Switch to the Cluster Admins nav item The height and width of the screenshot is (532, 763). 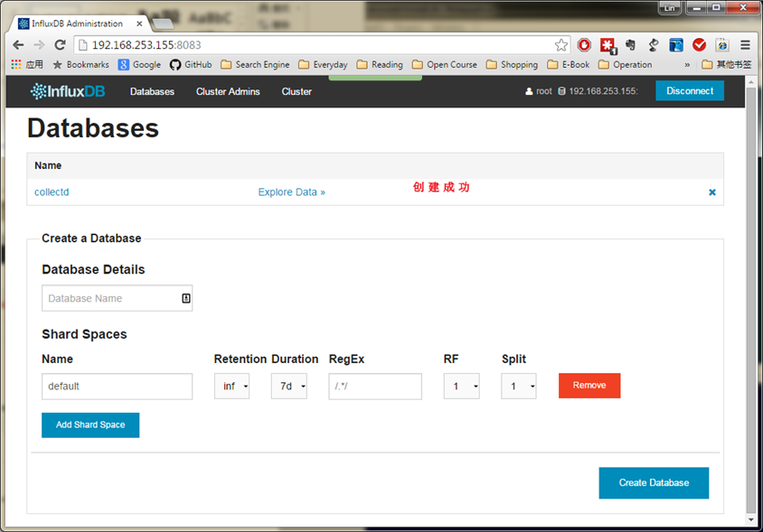coord(228,91)
